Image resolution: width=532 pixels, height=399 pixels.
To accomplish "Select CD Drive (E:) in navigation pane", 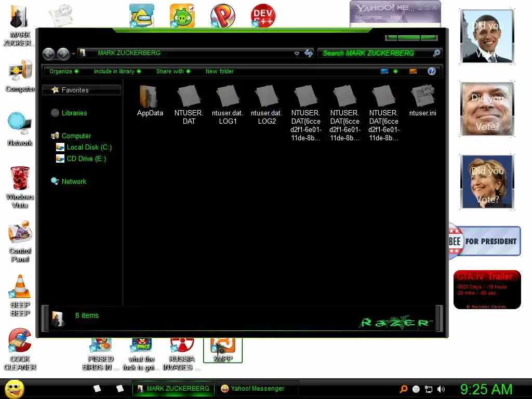I will coord(81,159).
